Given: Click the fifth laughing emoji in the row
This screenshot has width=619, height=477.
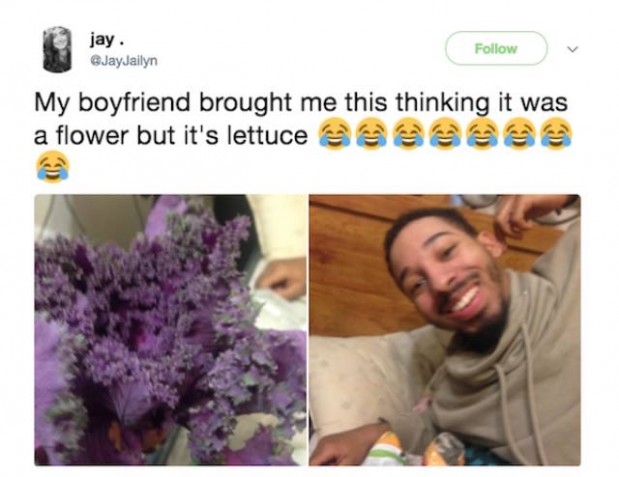Looking at the screenshot, I should tap(482, 134).
